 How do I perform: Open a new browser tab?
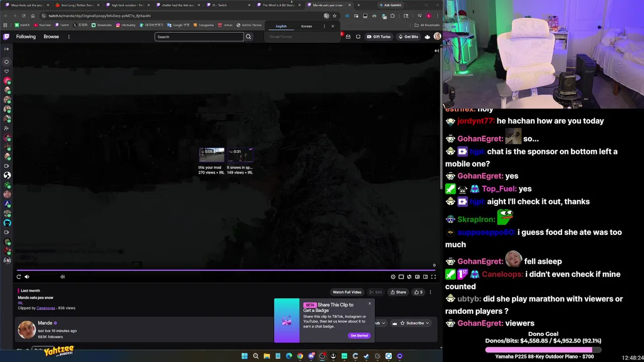tap(358, 5)
